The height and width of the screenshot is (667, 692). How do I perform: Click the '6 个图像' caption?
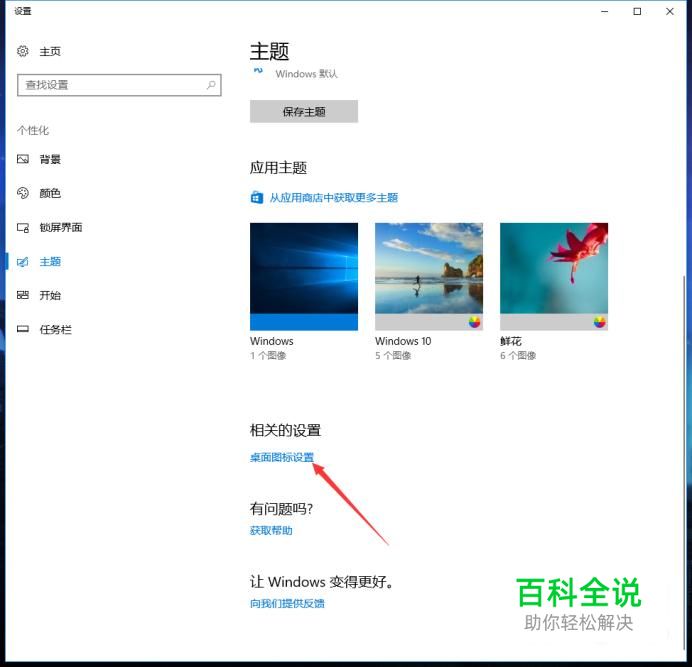click(x=518, y=355)
